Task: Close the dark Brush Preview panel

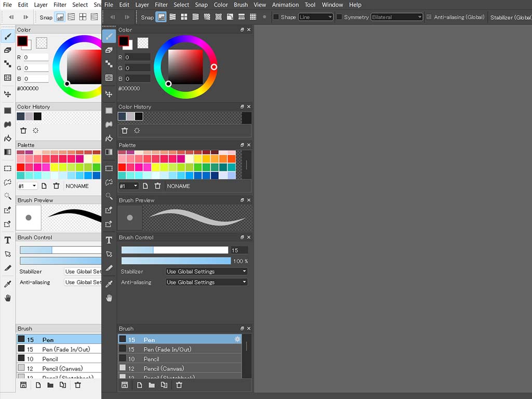Action: 249,200
